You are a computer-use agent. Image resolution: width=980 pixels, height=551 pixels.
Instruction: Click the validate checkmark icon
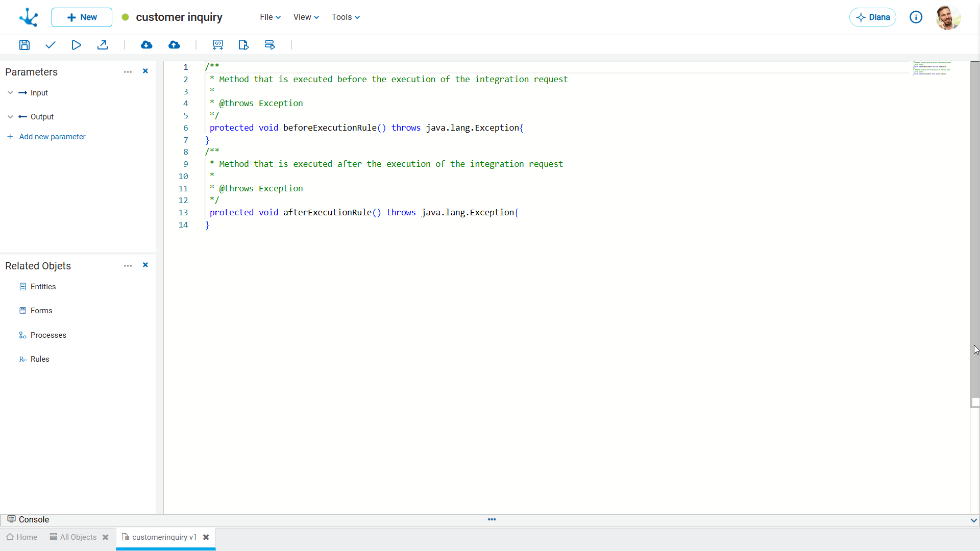click(x=50, y=45)
